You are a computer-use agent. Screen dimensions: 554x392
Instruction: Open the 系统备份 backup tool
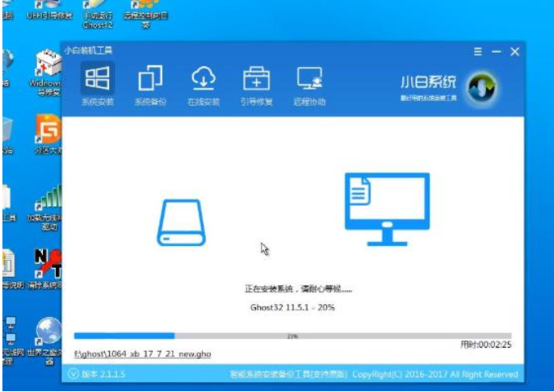(x=150, y=85)
